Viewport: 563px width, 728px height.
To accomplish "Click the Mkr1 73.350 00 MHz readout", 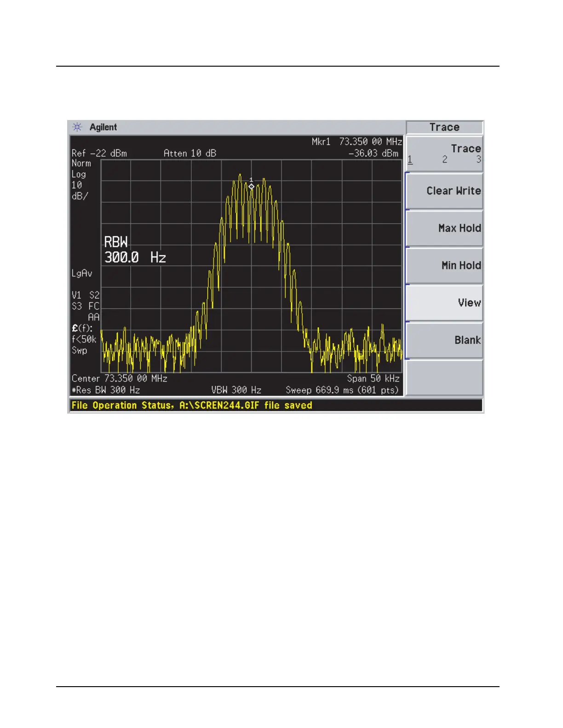I will (356, 142).
